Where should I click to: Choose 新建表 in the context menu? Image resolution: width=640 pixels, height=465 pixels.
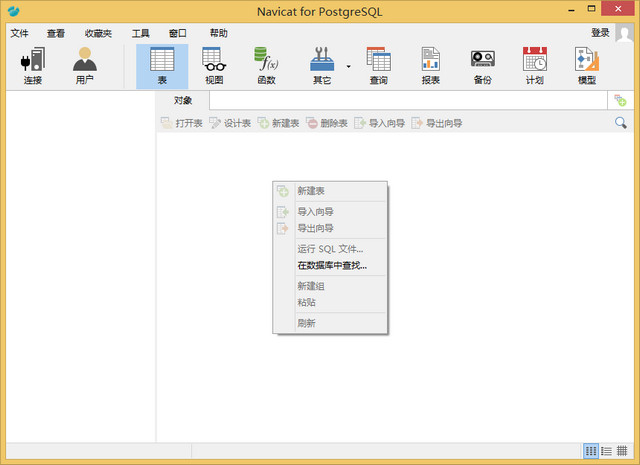330,191
